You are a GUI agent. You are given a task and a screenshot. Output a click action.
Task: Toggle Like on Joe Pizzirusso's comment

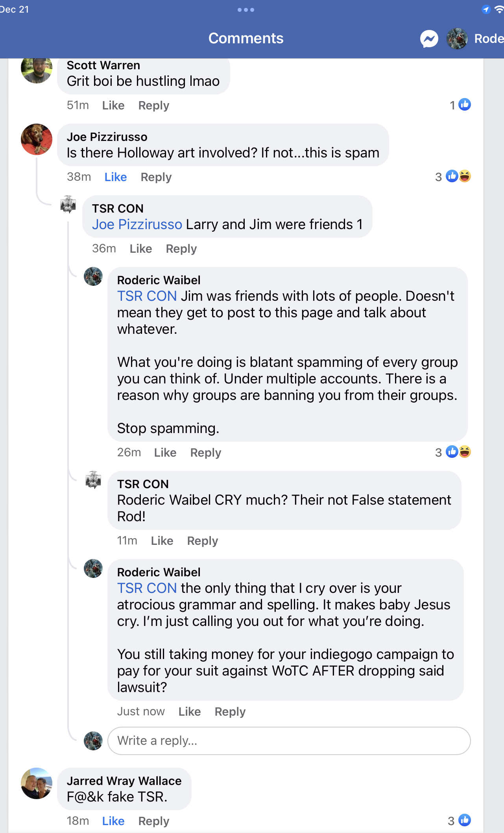pyautogui.click(x=116, y=177)
